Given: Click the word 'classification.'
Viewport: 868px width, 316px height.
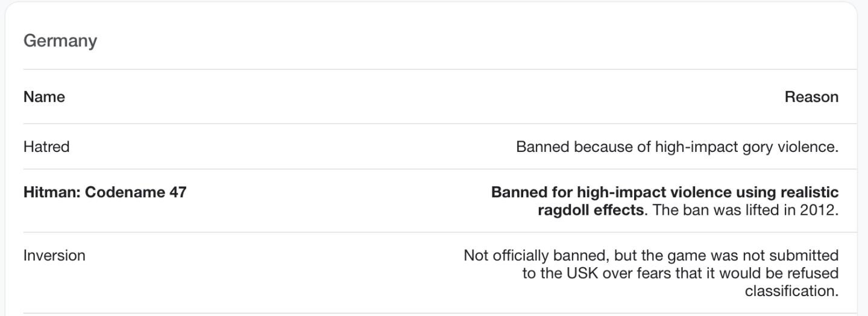Looking at the screenshot, I should (x=791, y=291).
